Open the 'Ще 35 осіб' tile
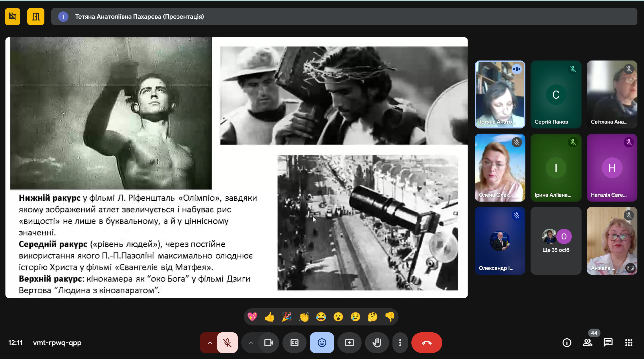The height and width of the screenshot is (359, 644). pos(556,241)
